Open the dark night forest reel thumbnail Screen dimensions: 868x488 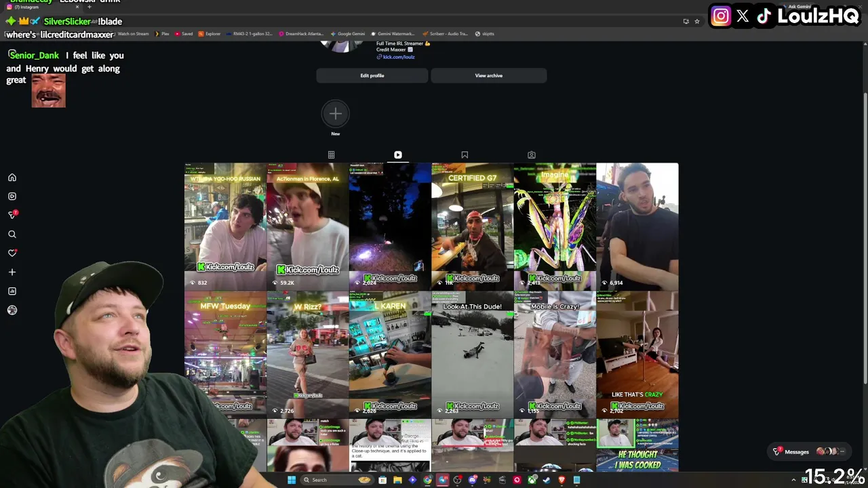[390, 226]
